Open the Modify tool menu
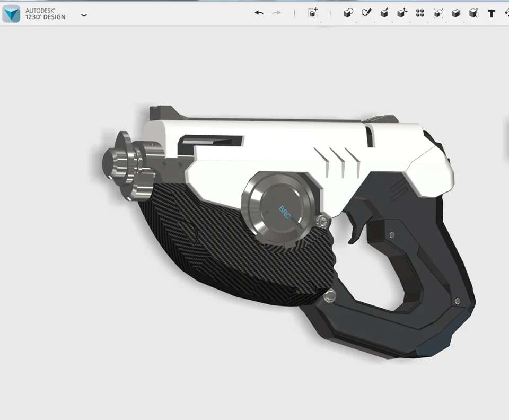This screenshot has width=509, height=420. tap(402, 13)
